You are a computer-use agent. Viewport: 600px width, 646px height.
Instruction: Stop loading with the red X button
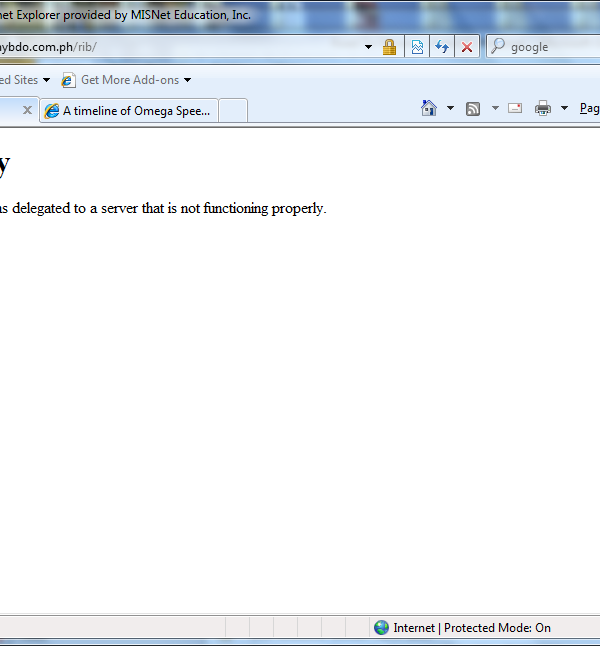(467, 47)
